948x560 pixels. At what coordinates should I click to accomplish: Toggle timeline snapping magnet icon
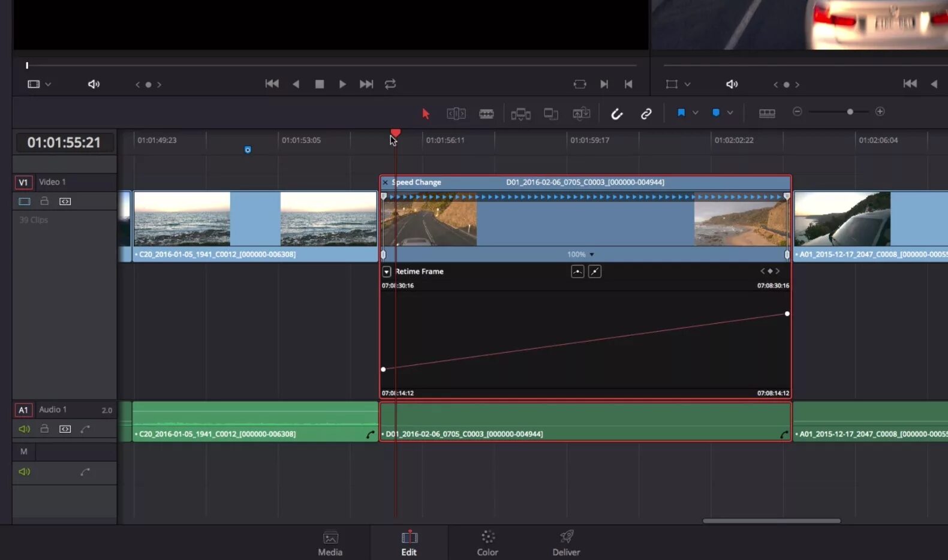coord(616,114)
